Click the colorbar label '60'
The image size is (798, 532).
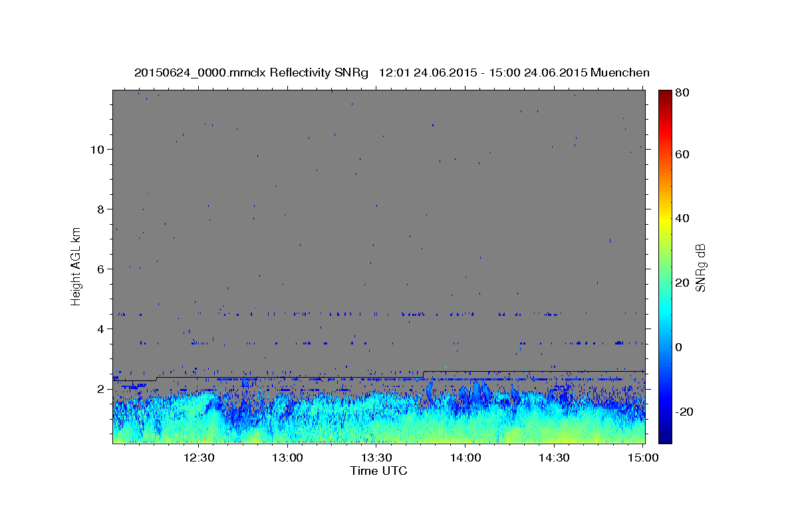pos(682,154)
